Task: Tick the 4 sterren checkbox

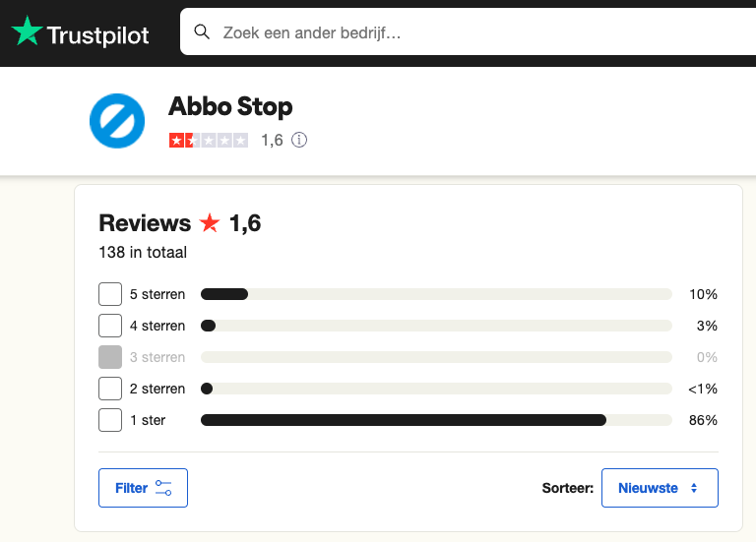Action: click(x=110, y=326)
